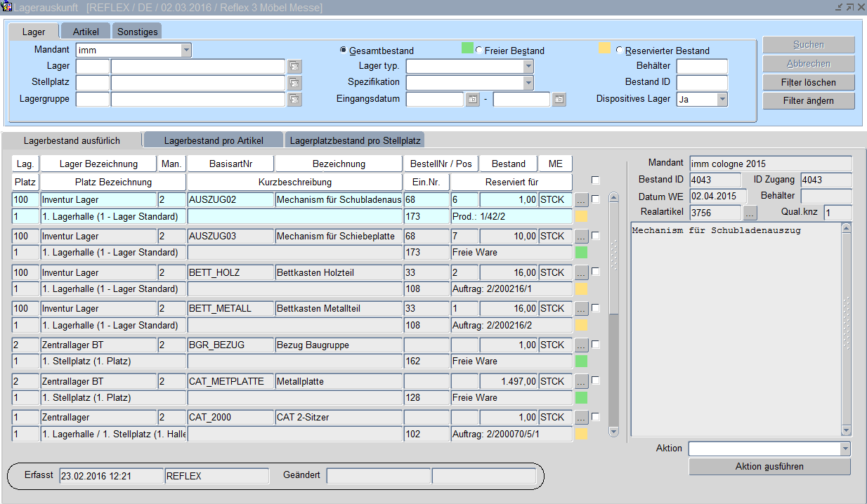
Task: Open lookup list next to Lager field
Action: click(294, 66)
